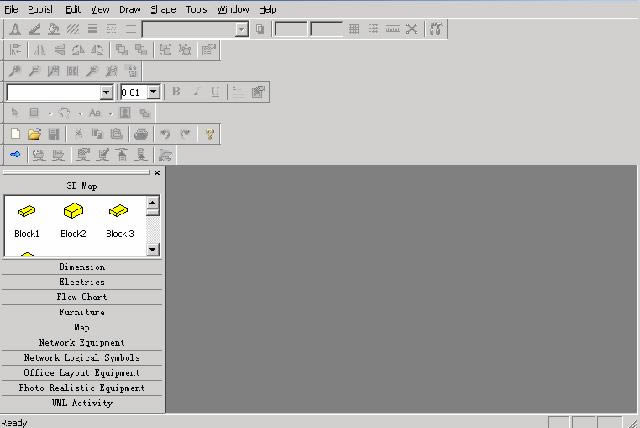Toggle Italic text formatting
Viewport: 640px width, 428px height.
(196, 92)
